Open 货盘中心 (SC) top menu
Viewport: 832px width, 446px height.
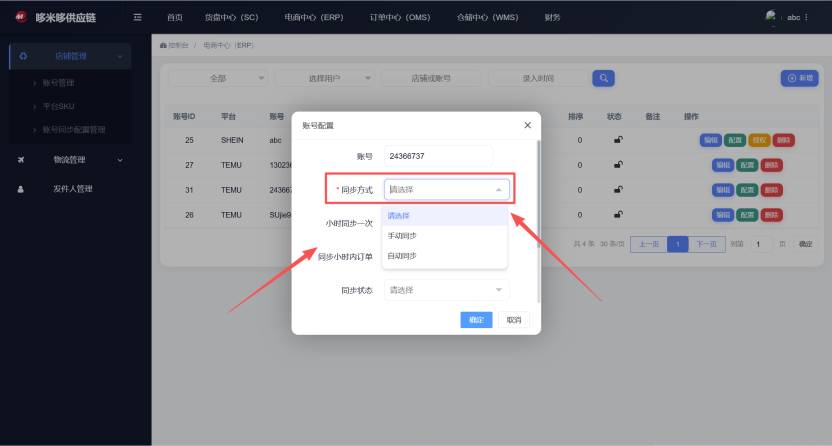pyautogui.click(x=231, y=18)
